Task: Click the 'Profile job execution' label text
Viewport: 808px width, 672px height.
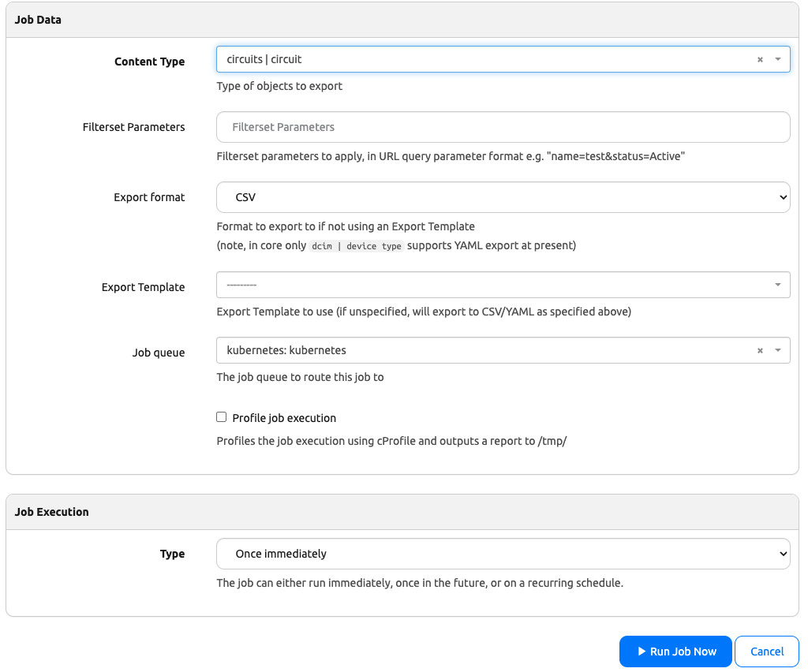Action: click(284, 418)
